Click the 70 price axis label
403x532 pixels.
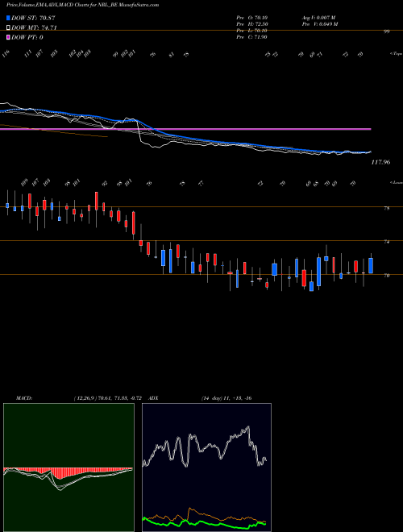(386, 276)
